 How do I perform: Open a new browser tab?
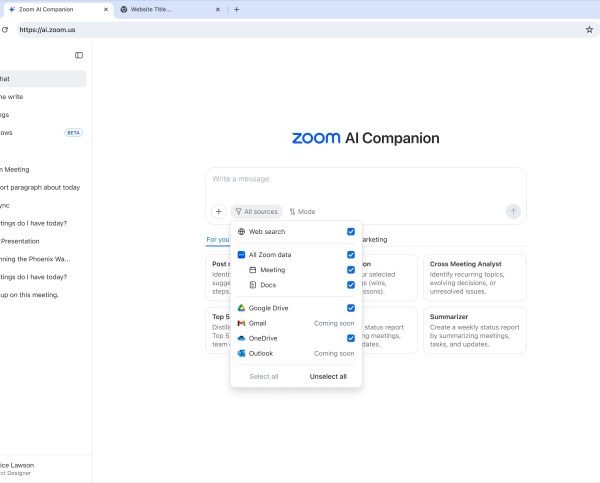click(237, 9)
